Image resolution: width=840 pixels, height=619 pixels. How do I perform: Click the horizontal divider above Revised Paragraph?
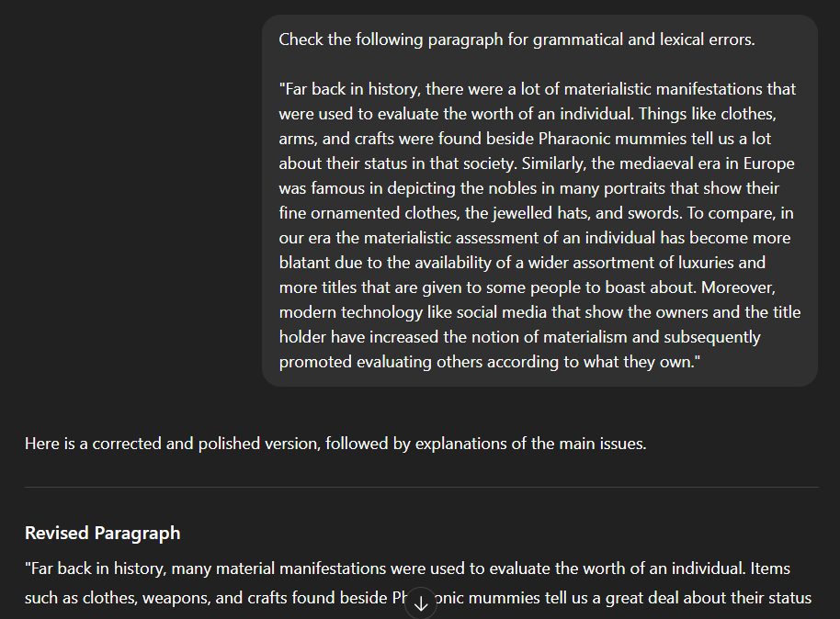click(x=421, y=487)
